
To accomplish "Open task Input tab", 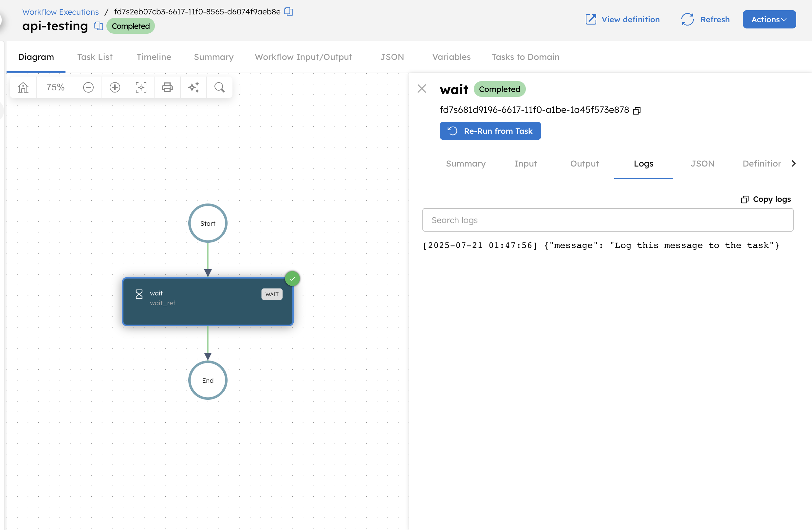I will 526,164.
